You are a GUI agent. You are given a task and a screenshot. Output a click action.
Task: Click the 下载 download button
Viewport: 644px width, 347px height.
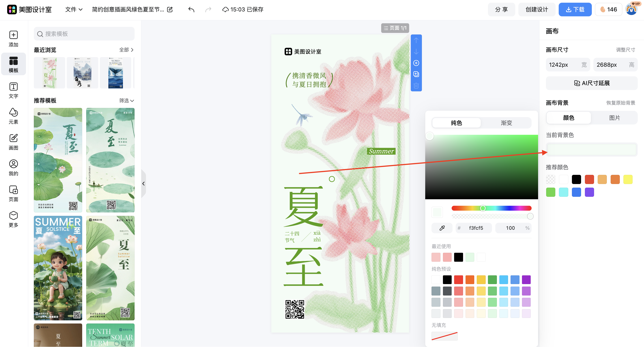click(x=575, y=9)
